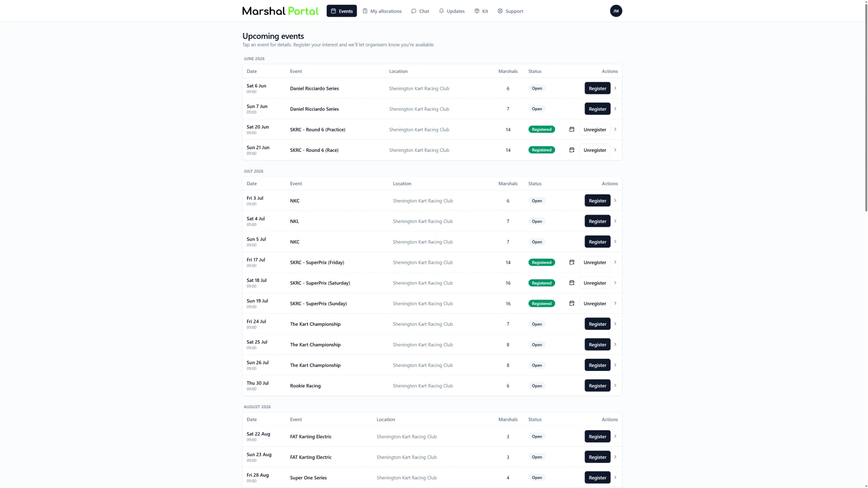Register for Sun 5 Jul NKC

[x=597, y=242]
